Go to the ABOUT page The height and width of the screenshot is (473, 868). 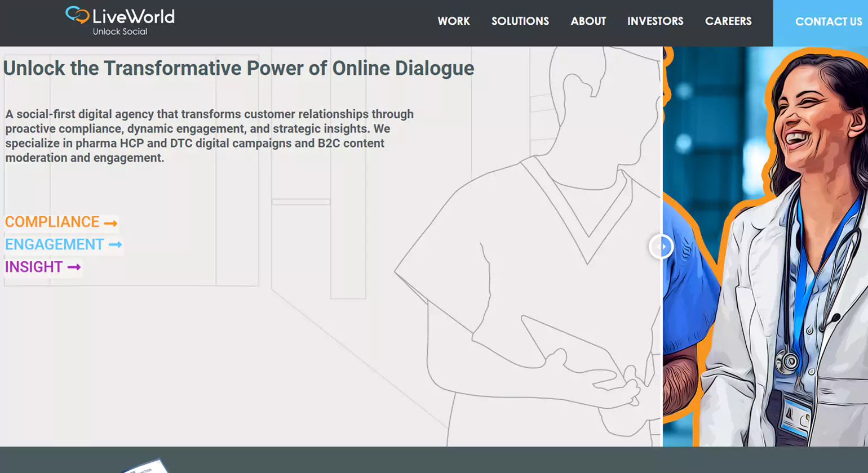(x=588, y=21)
